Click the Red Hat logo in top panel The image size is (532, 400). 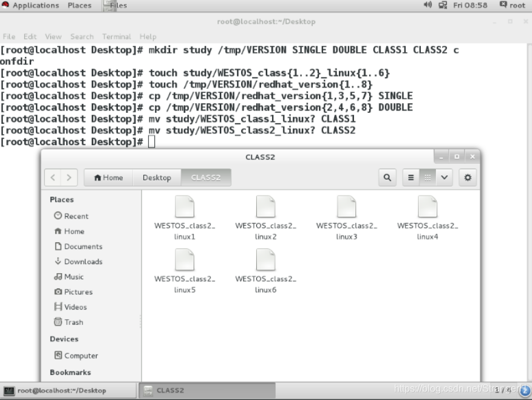click(5, 5)
